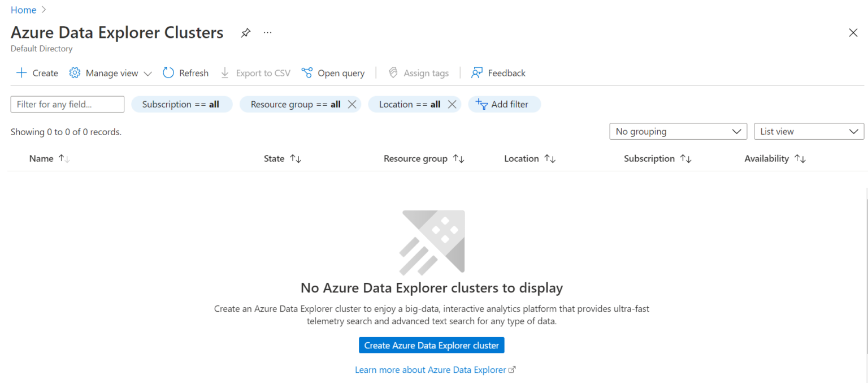The height and width of the screenshot is (383, 868).
Task: Add a new filter
Action: click(504, 104)
